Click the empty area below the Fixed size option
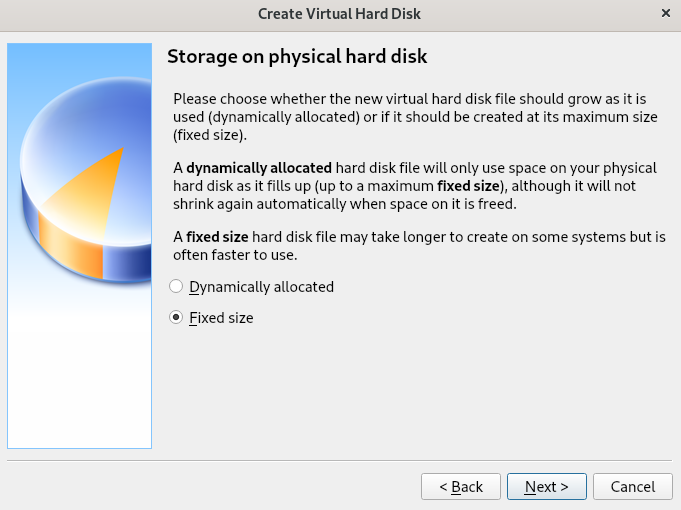Screen dimensions: 681x510 point(417,391)
